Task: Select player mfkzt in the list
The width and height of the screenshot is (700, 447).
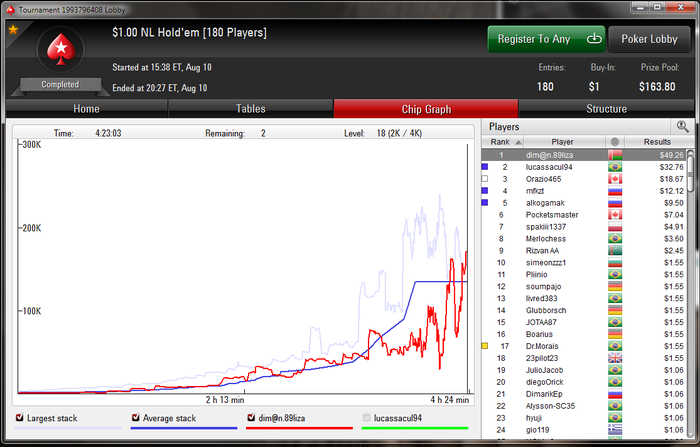Action: click(583, 191)
